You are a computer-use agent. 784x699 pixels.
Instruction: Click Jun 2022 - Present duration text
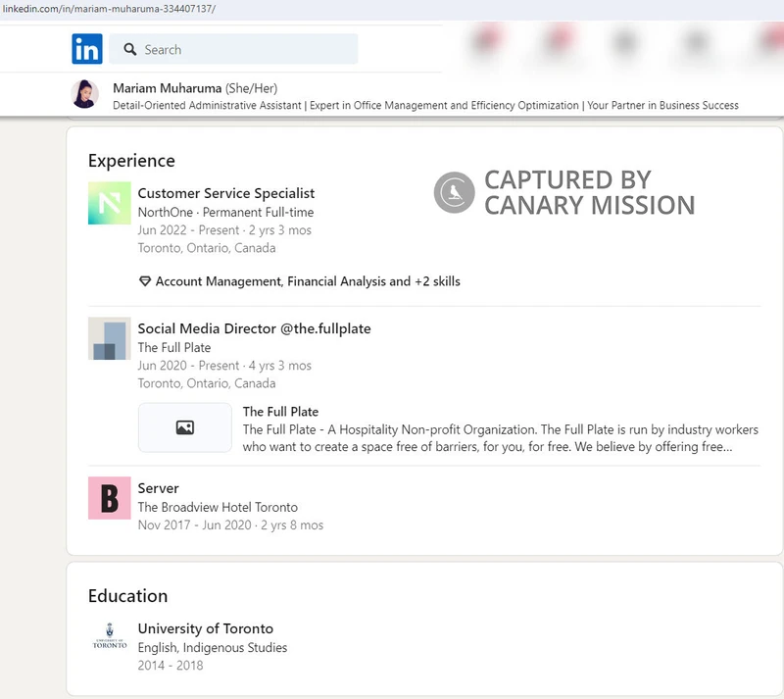[224, 230]
